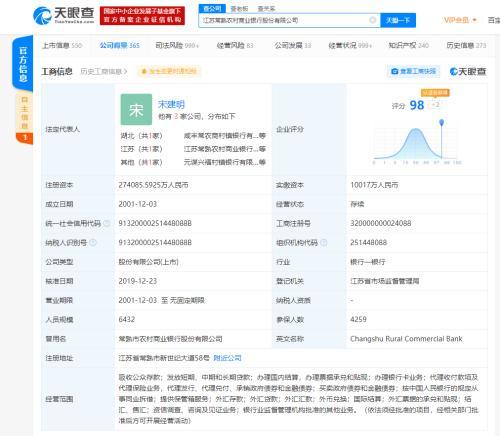The width and height of the screenshot is (500, 436).
Task: Open the 司法风险 999+ tab
Action: point(177,45)
